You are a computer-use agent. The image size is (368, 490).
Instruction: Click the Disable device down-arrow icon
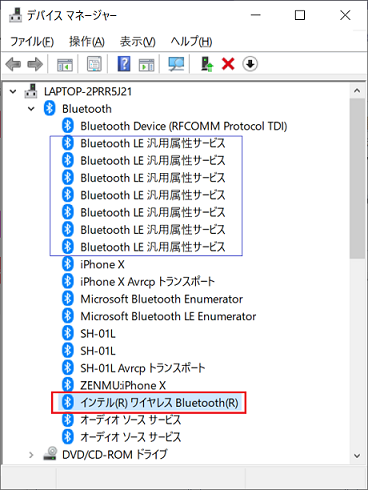(250, 64)
